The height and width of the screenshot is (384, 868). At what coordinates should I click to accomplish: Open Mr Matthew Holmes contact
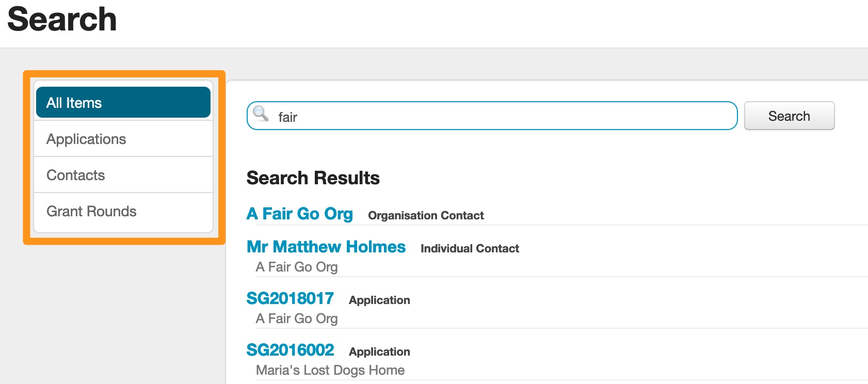point(326,247)
